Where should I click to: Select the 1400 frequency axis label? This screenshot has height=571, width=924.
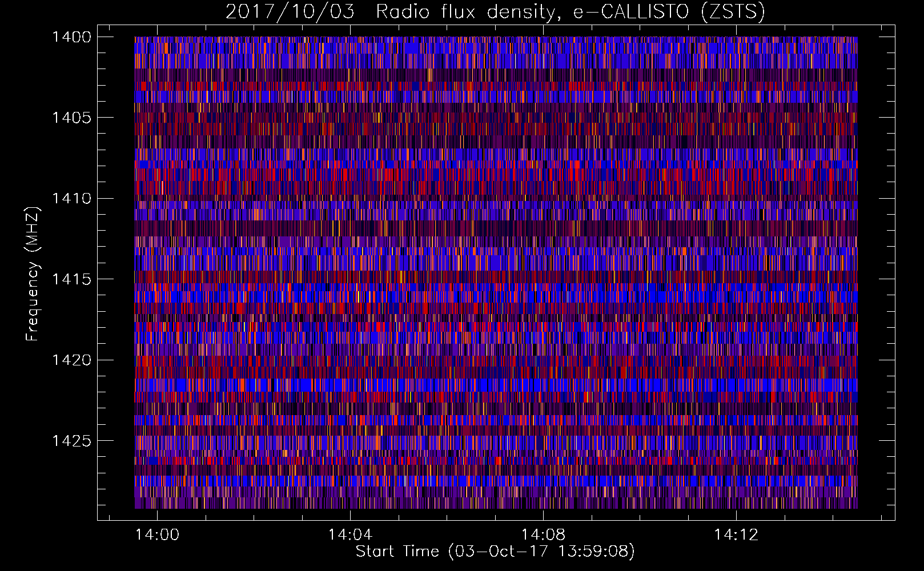[x=71, y=37]
